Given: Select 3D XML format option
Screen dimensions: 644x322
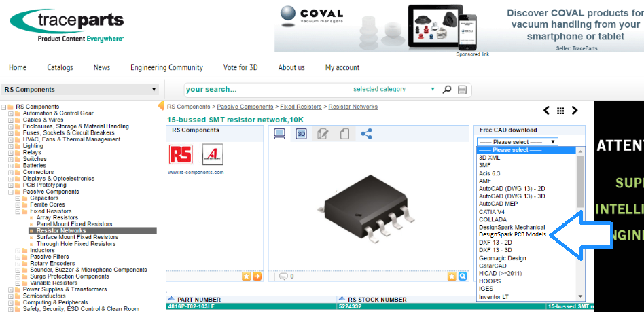Looking at the screenshot, I should pyautogui.click(x=490, y=158).
